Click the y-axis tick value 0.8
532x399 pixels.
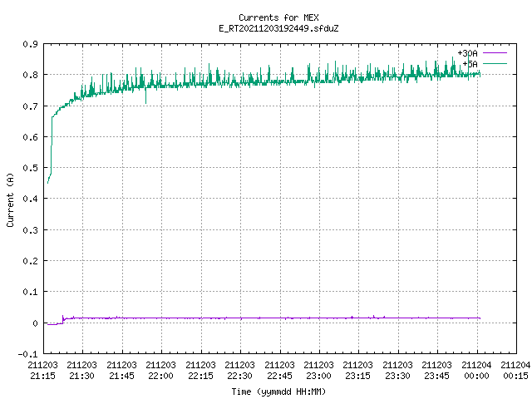(30, 75)
